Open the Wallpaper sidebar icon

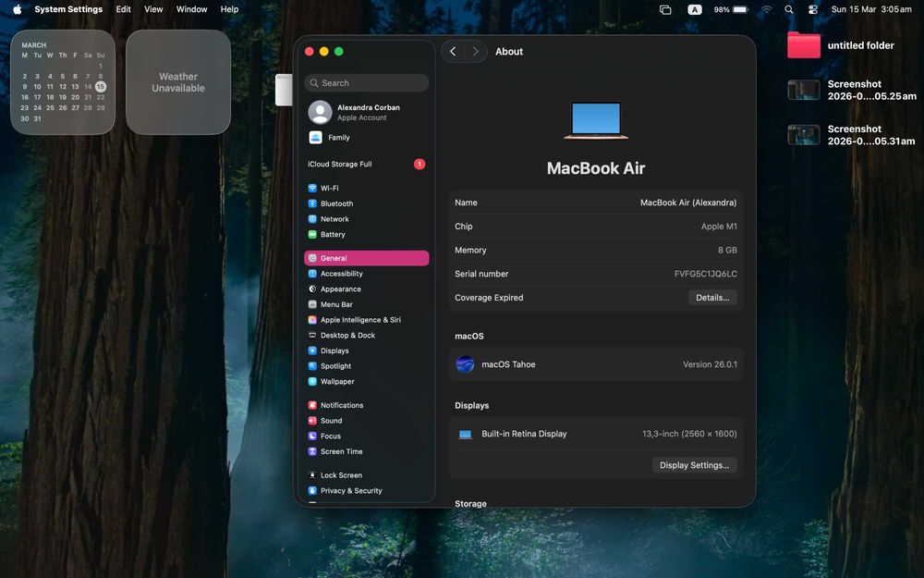pos(312,382)
